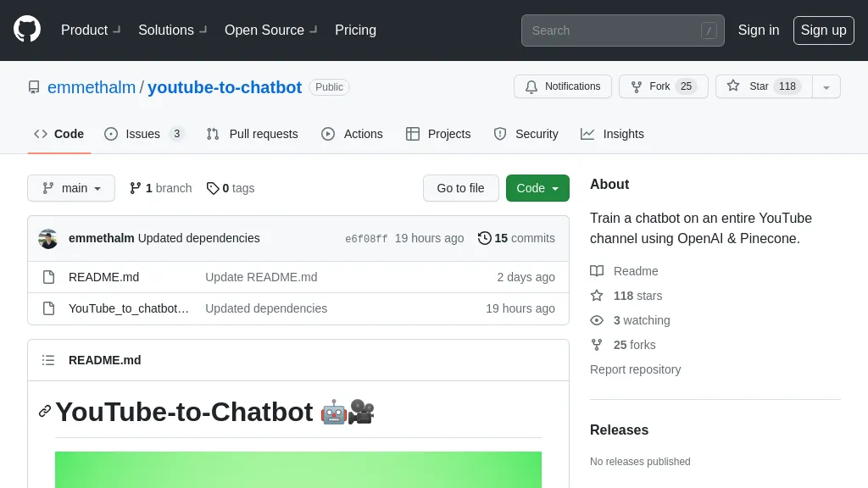
Task: Click the heading anchor link icon
Action: pyautogui.click(x=45, y=411)
